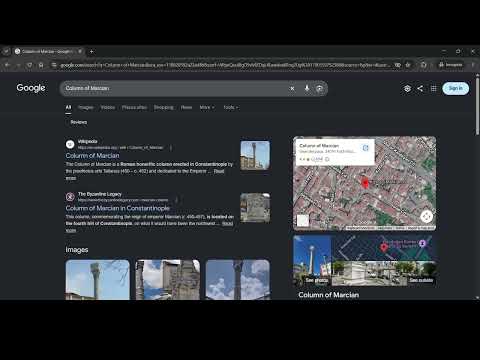This screenshot has height=360, width=480.
Task: Open Byzantine Legacy result thumbnail image
Action: pos(255,208)
